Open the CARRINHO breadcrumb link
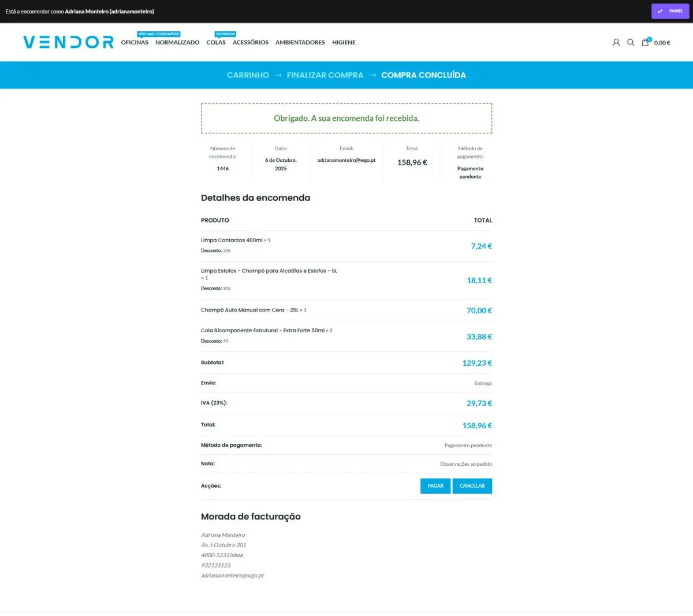This screenshot has width=693, height=616. pos(248,75)
